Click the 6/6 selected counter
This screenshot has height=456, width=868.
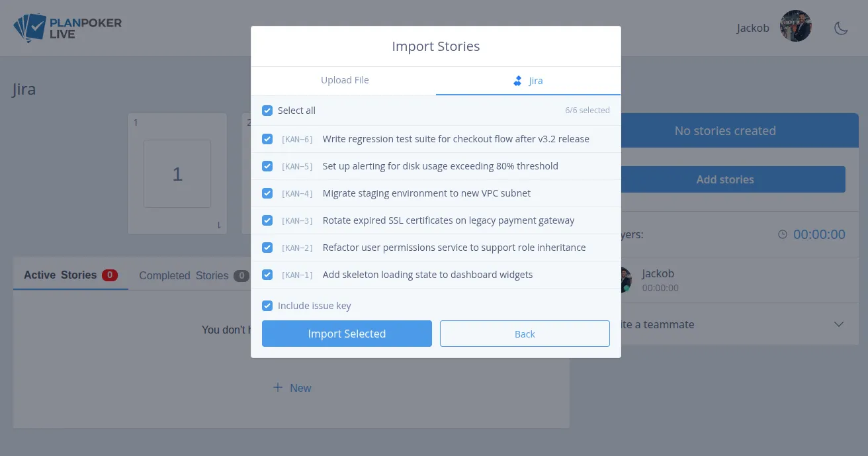pos(587,111)
